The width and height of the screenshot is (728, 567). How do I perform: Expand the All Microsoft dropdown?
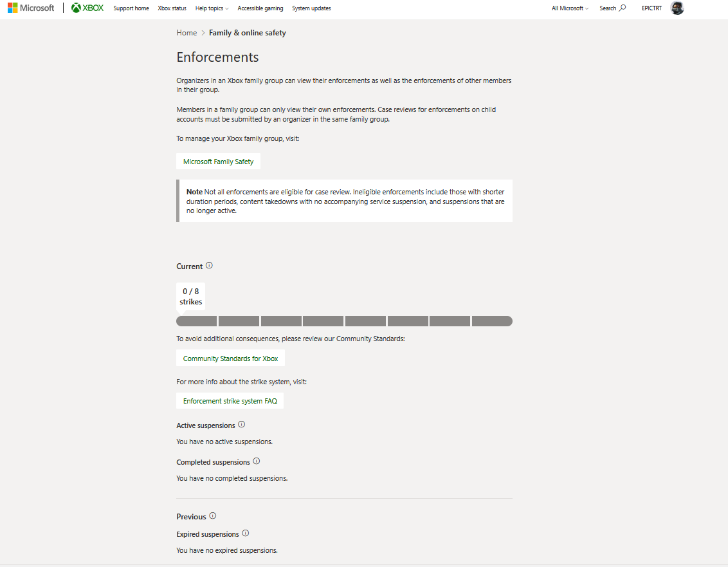pos(570,8)
